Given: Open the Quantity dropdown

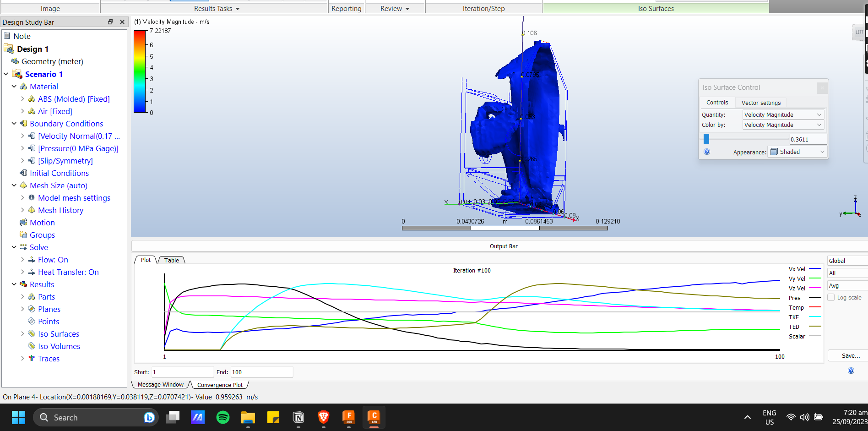Looking at the screenshot, I should 783,115.
